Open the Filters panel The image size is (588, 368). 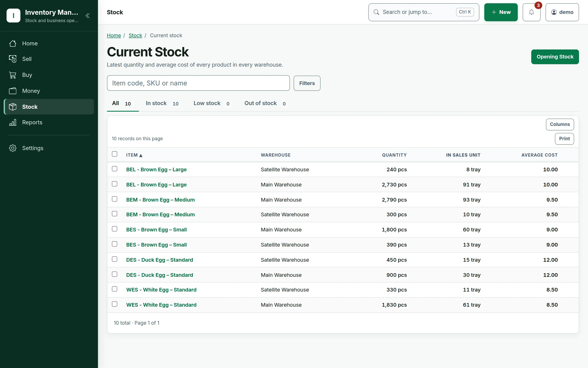coord(307,83)
